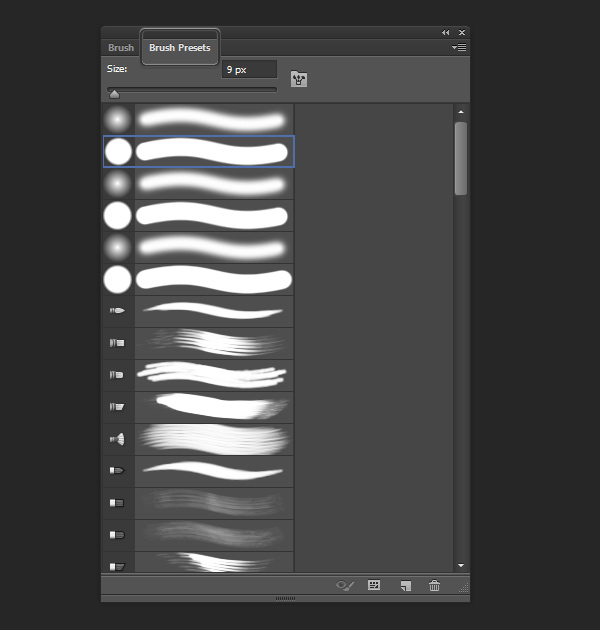Pick the unselected hard round brush between two soft rounds

(199, 215)
